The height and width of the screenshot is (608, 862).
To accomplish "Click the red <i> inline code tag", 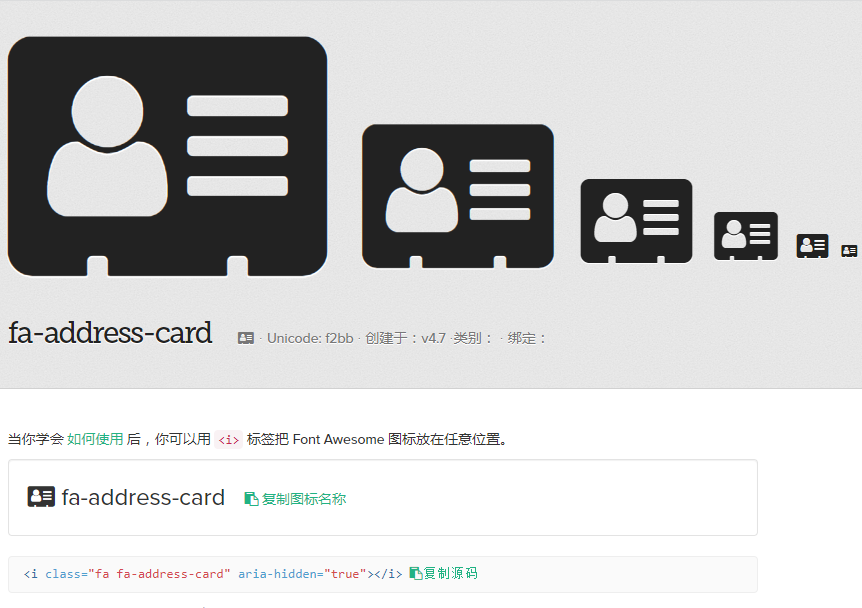I will pyautogui.click(x=229, y=439).
